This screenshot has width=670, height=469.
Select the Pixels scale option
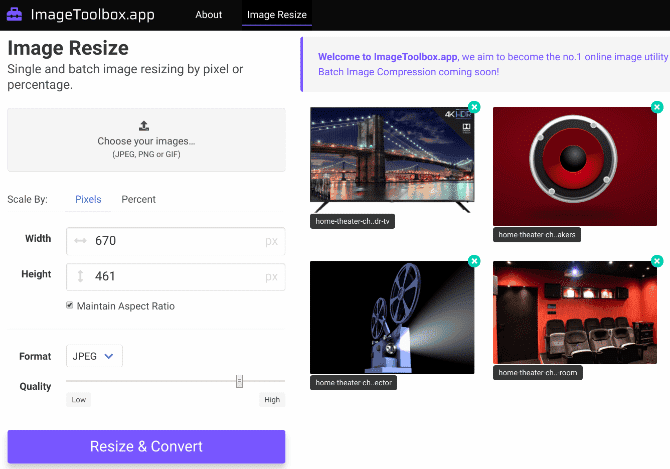[x=88, y=199]
